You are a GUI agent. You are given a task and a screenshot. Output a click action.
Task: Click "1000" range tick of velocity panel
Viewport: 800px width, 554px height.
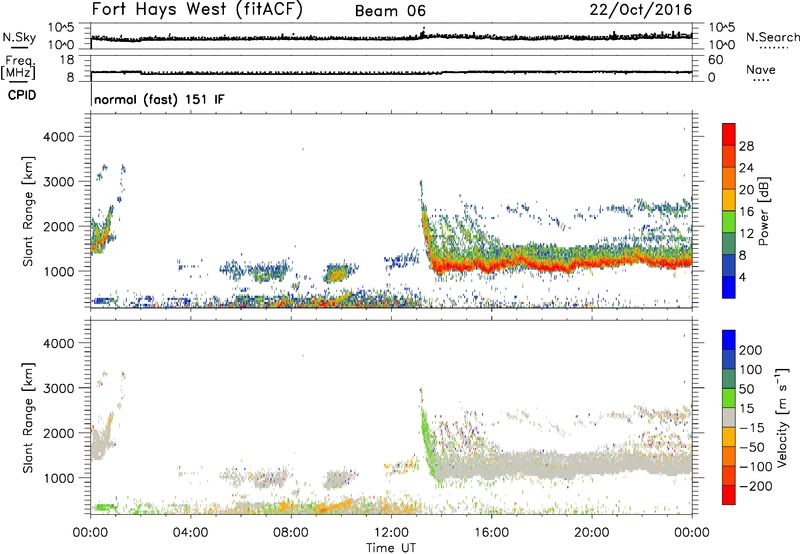[59, 478]
